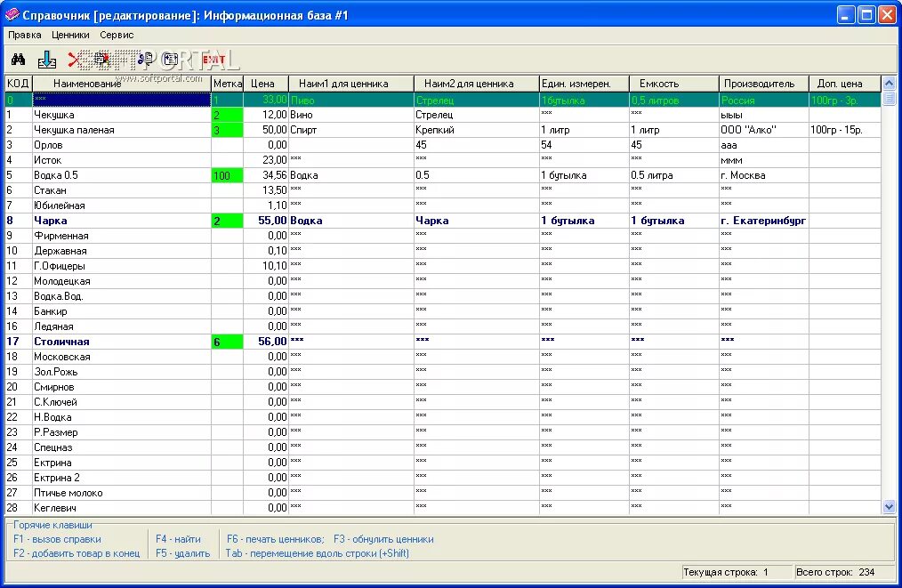Click the Спирт label name cell
The height and width of the screenshot is (588, 902).
tap(350, 130)
